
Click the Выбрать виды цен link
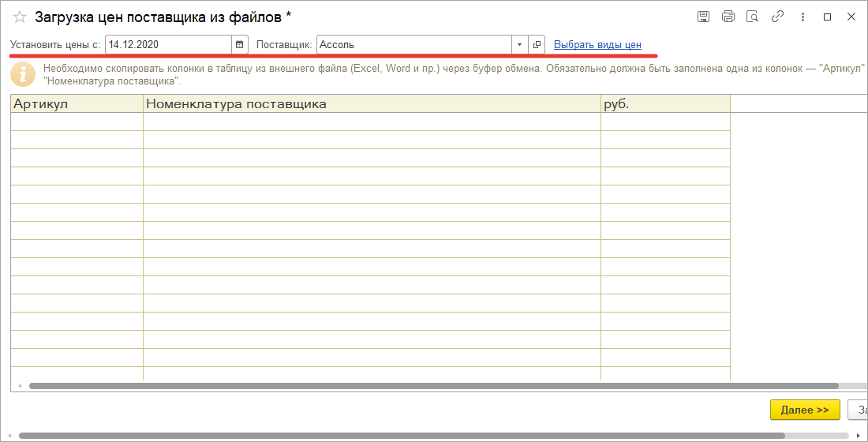point(597,45)
